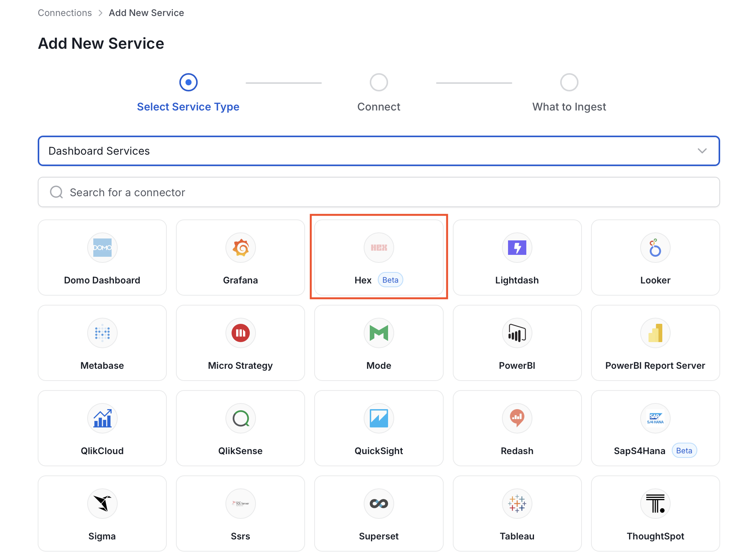
Task: Click Add New Service breadcrumb
Action: coord(146,13)
